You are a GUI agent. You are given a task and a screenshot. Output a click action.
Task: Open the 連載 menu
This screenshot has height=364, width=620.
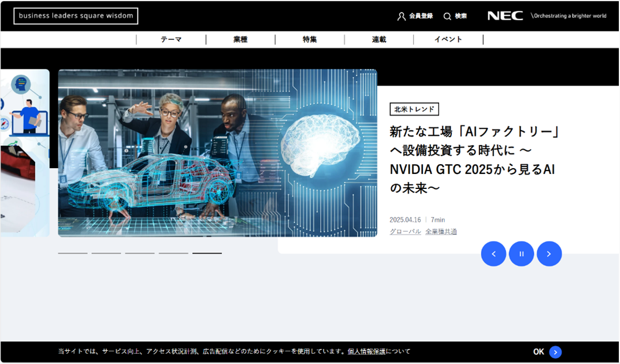click(379, 39)
